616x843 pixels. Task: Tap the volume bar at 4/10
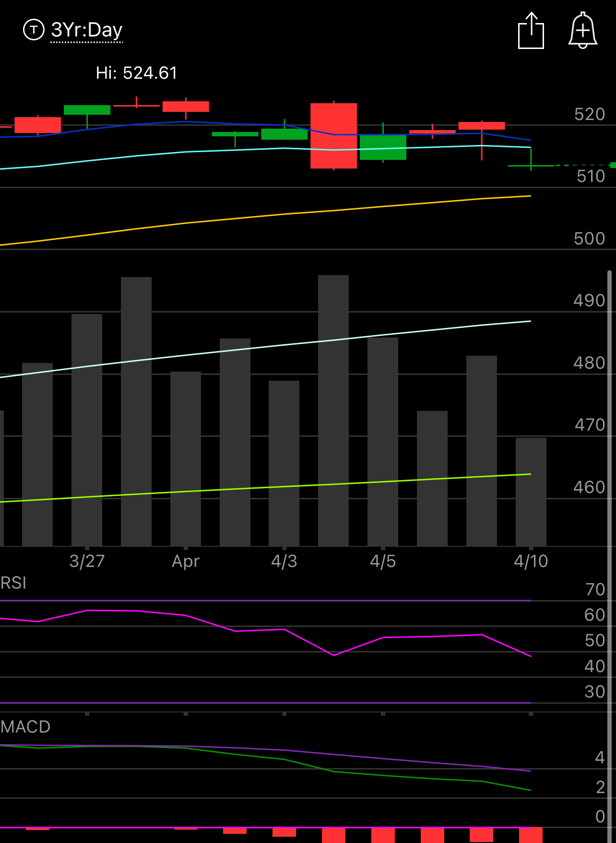[x=531, y=492]
